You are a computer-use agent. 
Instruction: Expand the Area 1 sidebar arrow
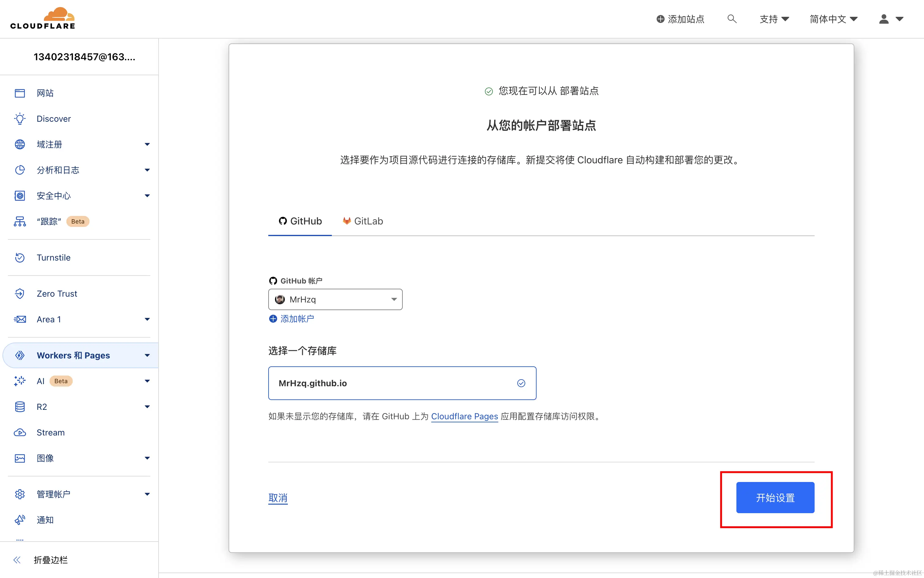tap(147, 319)
